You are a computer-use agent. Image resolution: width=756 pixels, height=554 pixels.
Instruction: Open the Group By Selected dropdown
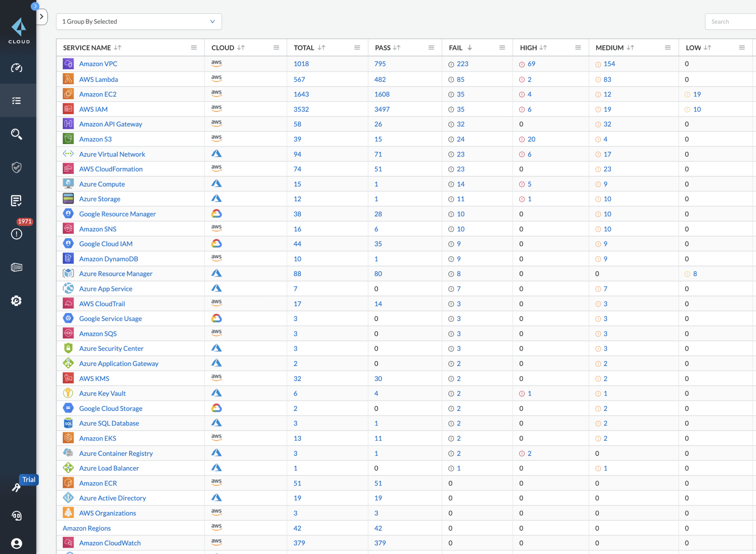point(139,22)
